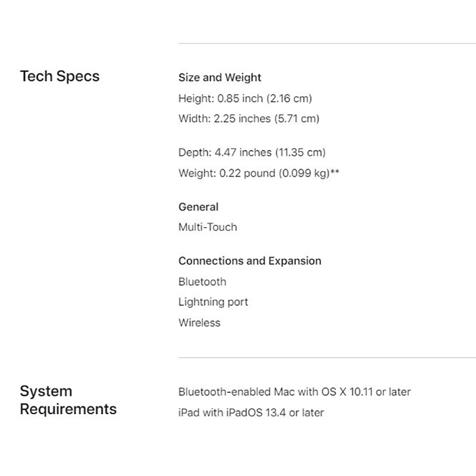Select the Height 0.85 inch line
The width and height of the screenshot is (476, 476).
pyautogui.click(x=245, y=98)
